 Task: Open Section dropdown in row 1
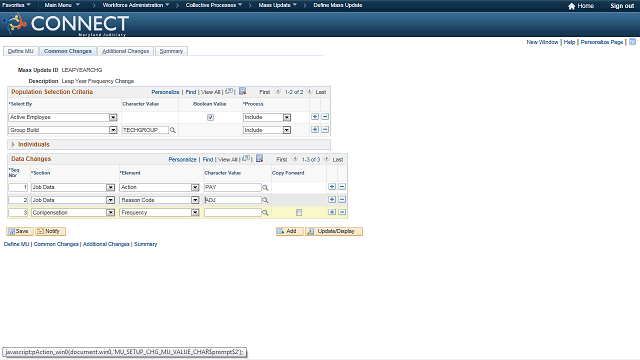(x=73, y=187)
